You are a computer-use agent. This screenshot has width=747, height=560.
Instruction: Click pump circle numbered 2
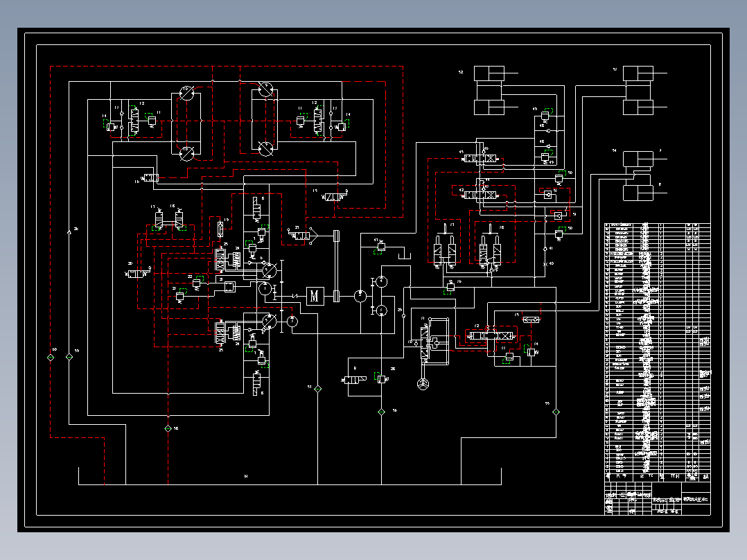[x=360, y=296]
